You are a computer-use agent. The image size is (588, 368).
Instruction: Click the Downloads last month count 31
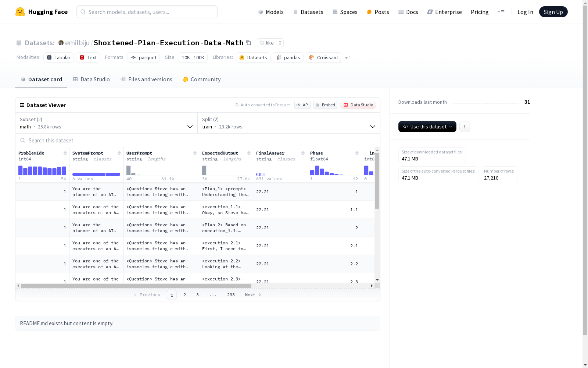[x=527, y=102]
